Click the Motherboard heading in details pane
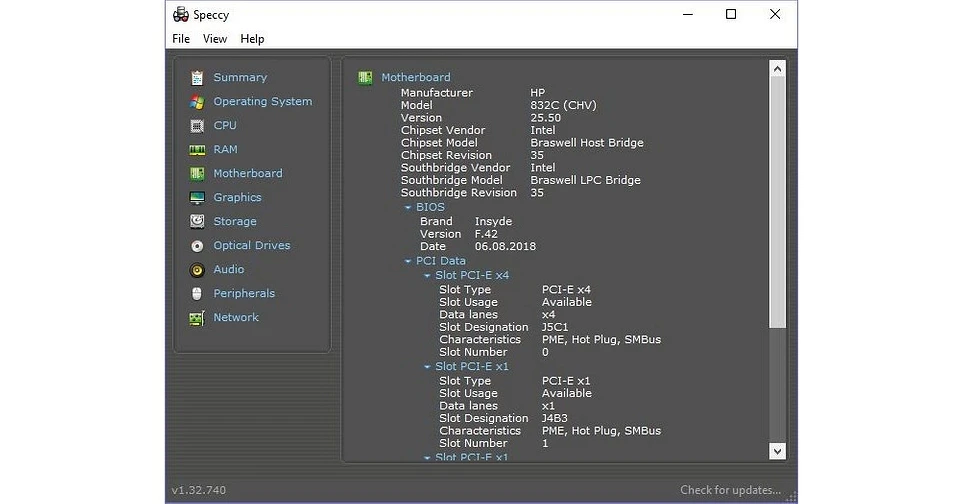The image size is (960, 504). tap(415, 78)
